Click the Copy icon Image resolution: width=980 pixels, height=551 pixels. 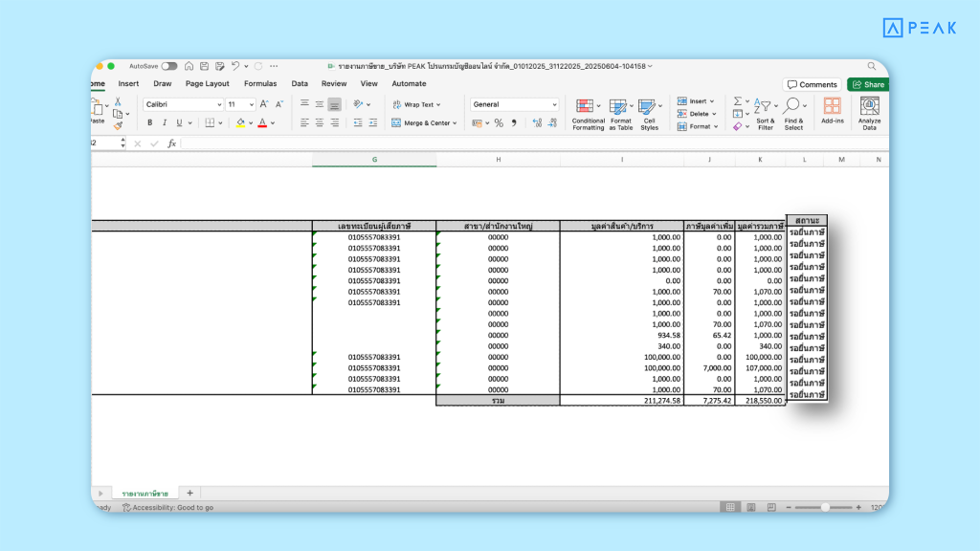point(118,114)
